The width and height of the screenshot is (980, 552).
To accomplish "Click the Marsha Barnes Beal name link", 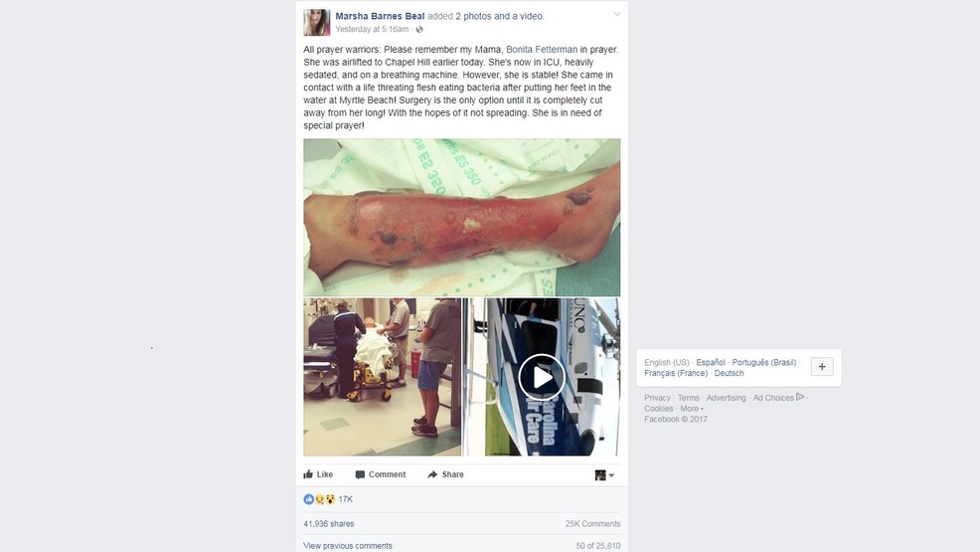I will click(380, 16).
